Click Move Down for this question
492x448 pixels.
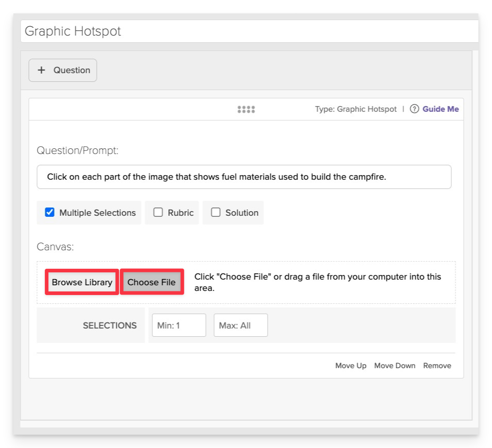point(395,366)
